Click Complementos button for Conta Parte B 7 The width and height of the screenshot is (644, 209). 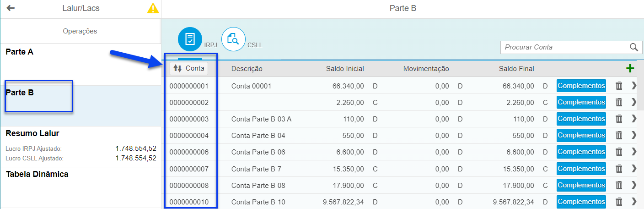(581, 169)
